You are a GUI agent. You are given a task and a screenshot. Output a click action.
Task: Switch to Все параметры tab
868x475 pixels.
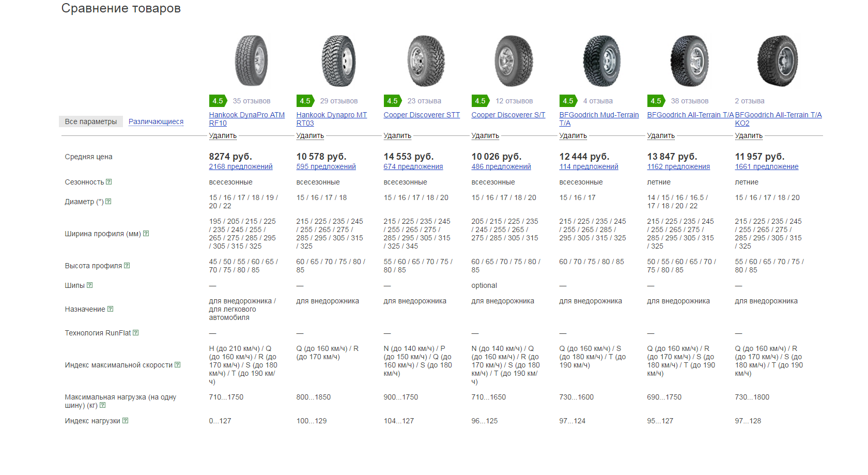(91, 121)
